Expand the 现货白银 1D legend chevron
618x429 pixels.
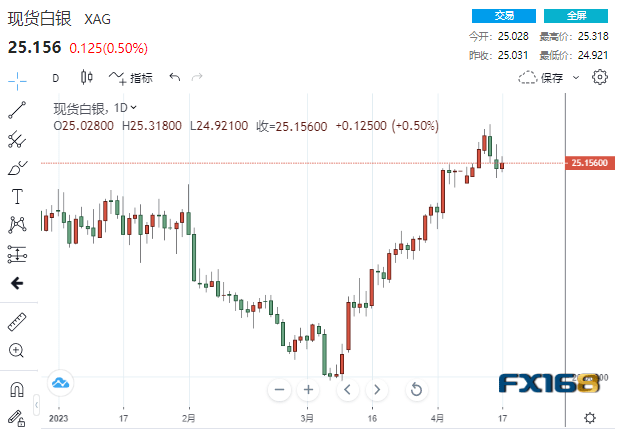pyautogui.click(x=134, y=107)
